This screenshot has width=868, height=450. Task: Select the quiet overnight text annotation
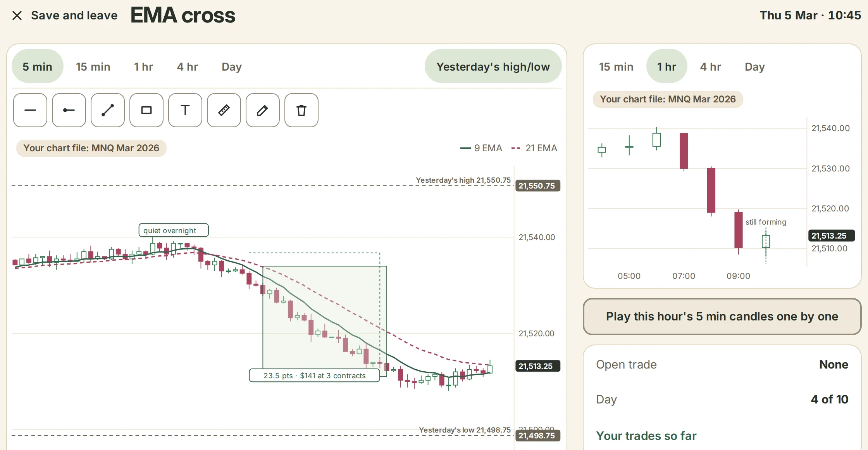point(174,230)
